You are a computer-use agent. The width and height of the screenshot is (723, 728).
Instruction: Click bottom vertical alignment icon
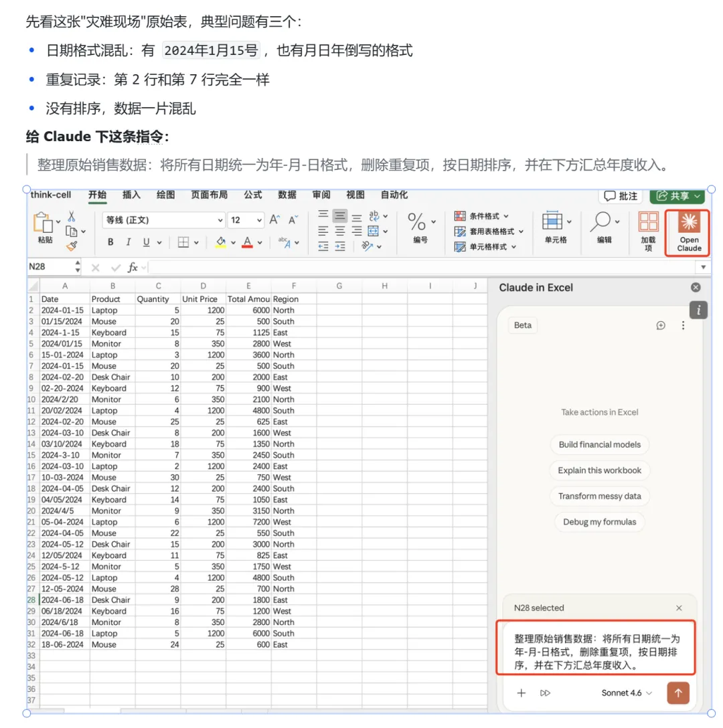click(x=356, y=217)
